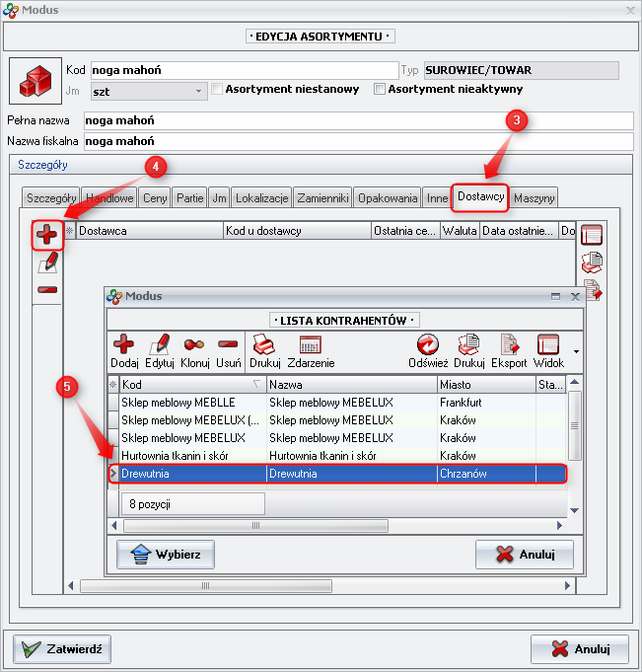Click Usuń in the contractor list toolbar
Screen dimensions: 642x672
[228, 351]
